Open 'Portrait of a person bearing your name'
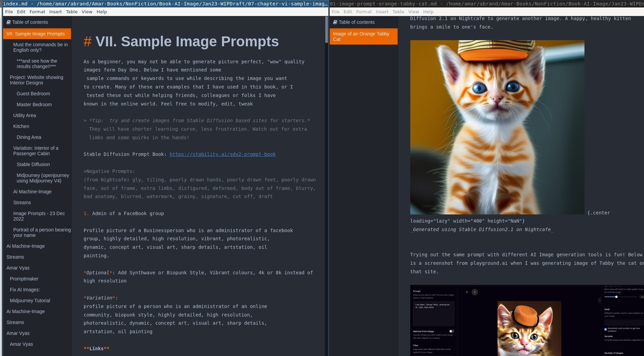 point(42,232)
